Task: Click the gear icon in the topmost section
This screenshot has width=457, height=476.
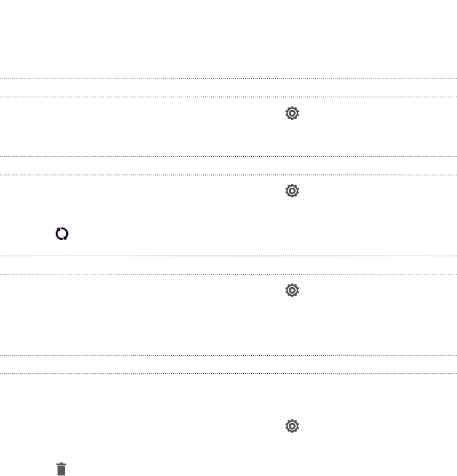Action: pos(292,113)
